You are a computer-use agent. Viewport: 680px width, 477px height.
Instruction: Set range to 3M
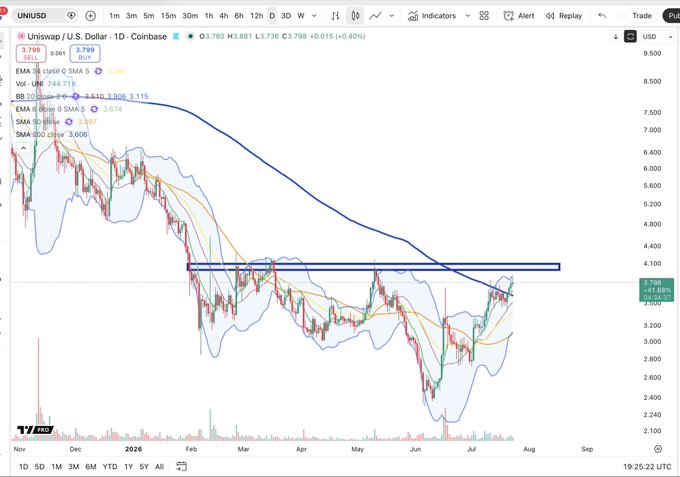[x=74, y=467]
